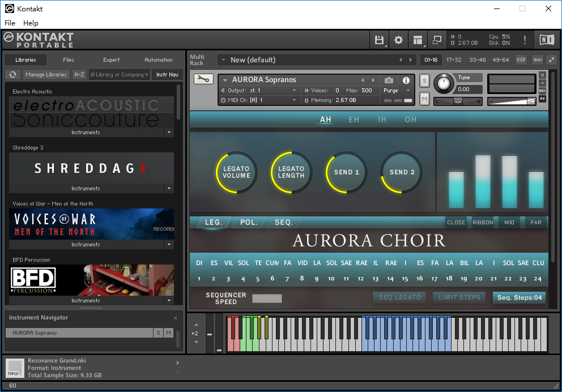This screenshot has height=392, width=562.
Task: Open the MIDI Ch channel dropdown
Action: (x=294, y=100)
